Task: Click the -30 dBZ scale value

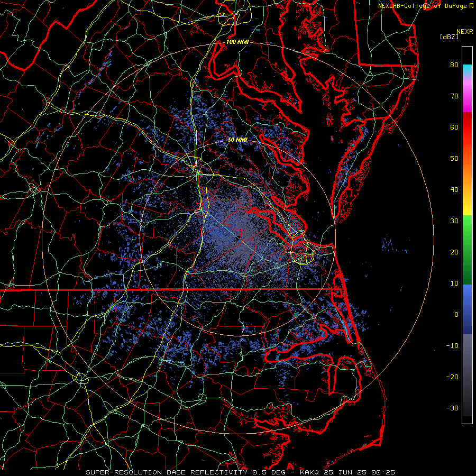Action: 452,408
